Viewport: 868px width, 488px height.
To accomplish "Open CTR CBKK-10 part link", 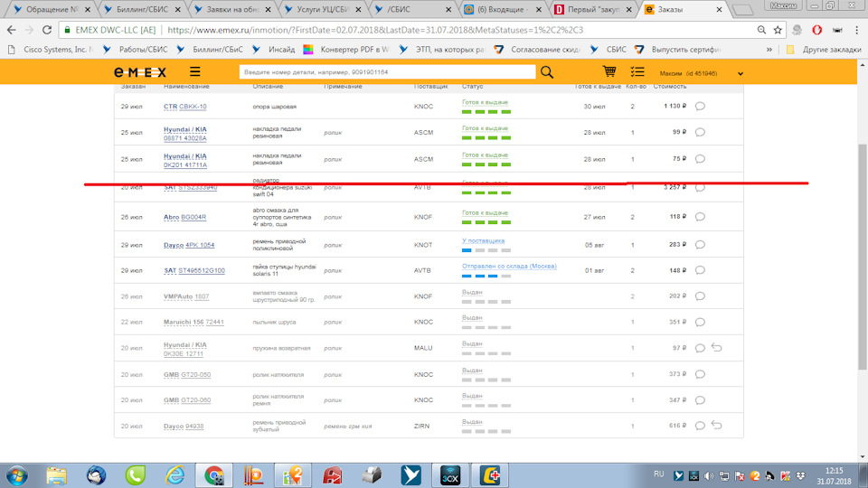I will coord(184,107).
